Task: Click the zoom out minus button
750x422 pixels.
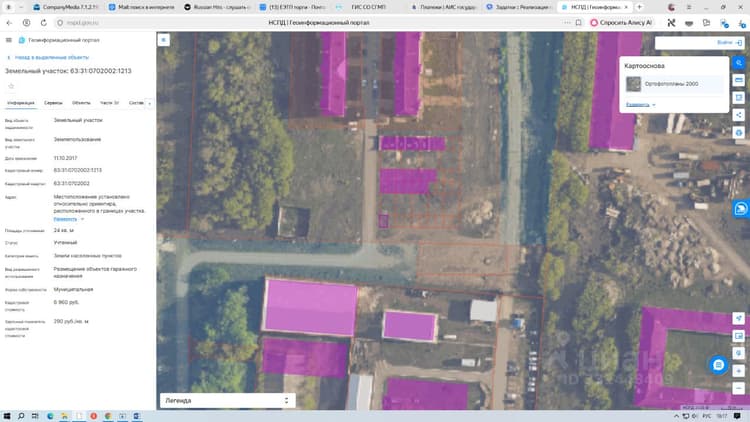Action: pyautogui.click(x=739, y=388)
